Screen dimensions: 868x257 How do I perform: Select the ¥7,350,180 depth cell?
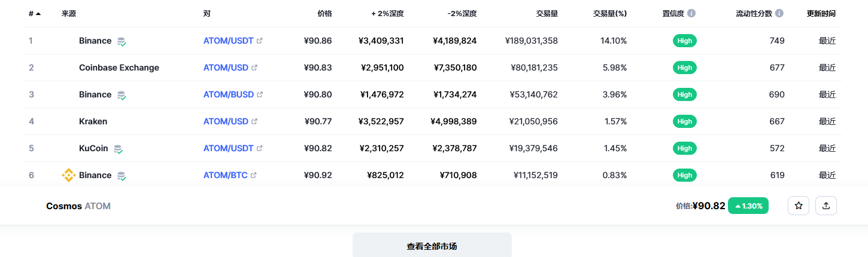[x=456, y=68]
